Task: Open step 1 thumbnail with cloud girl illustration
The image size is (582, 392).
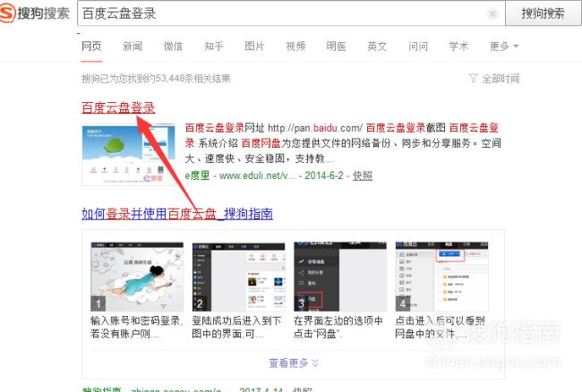Action: coord(137,277)
